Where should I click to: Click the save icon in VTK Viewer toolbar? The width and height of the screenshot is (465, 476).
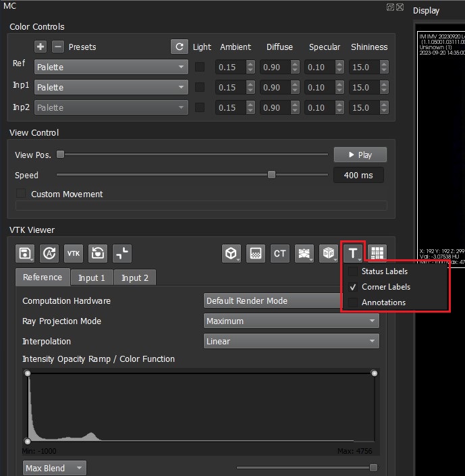(x=24, y=253)
